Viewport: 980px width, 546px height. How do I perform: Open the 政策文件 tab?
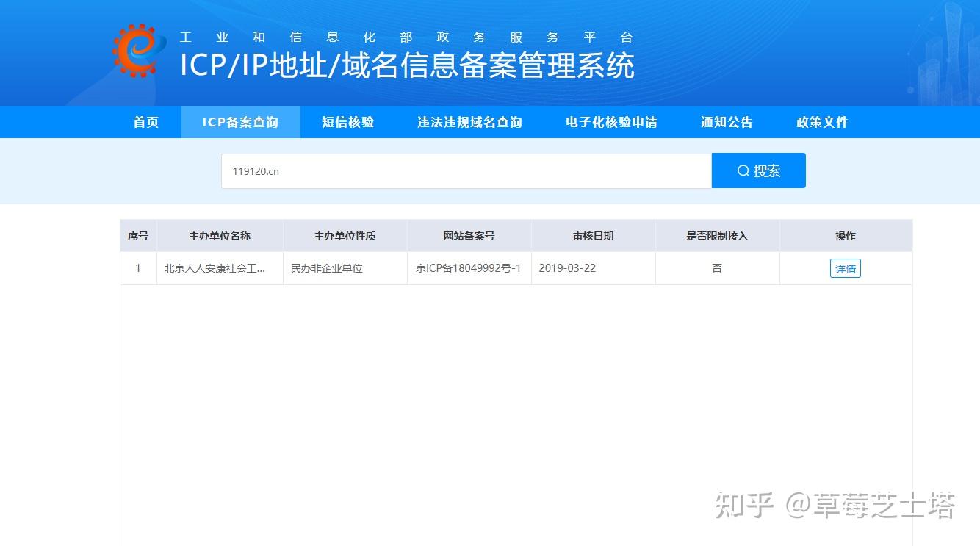click(x=822, y=122)
